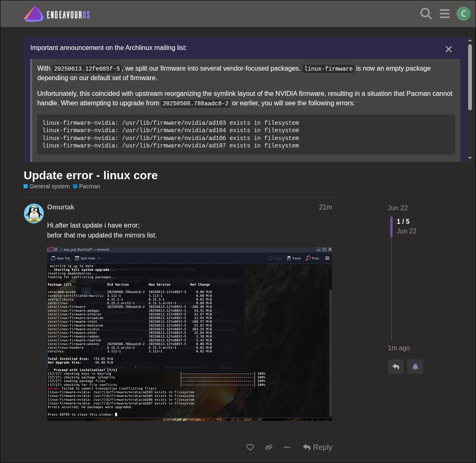Jump to Jun 22 timeline start date

pyautogui.click(x=398, y=208)
